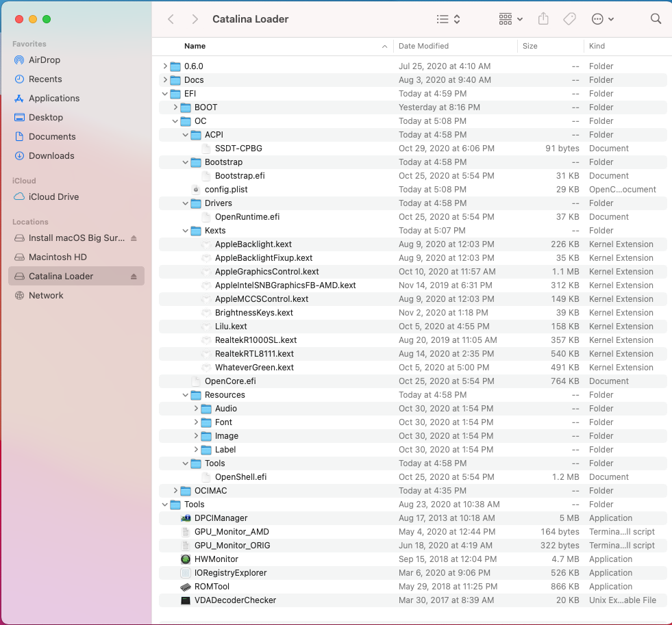Expand the Label folder
Viewport: 672px width, 625px height.
pyautogui.click(x=196, y=450)
